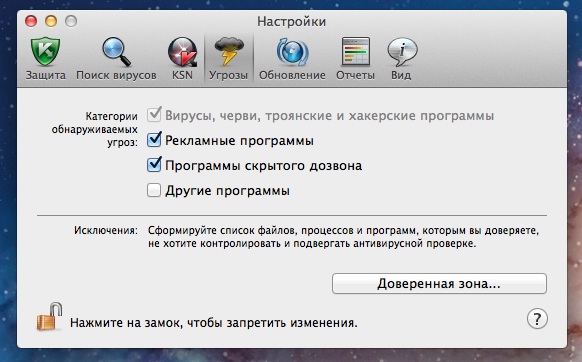Viewport: 582px width, 362px height.
Task: Click the padlock icon to lock changes
Action: point(49,316)
